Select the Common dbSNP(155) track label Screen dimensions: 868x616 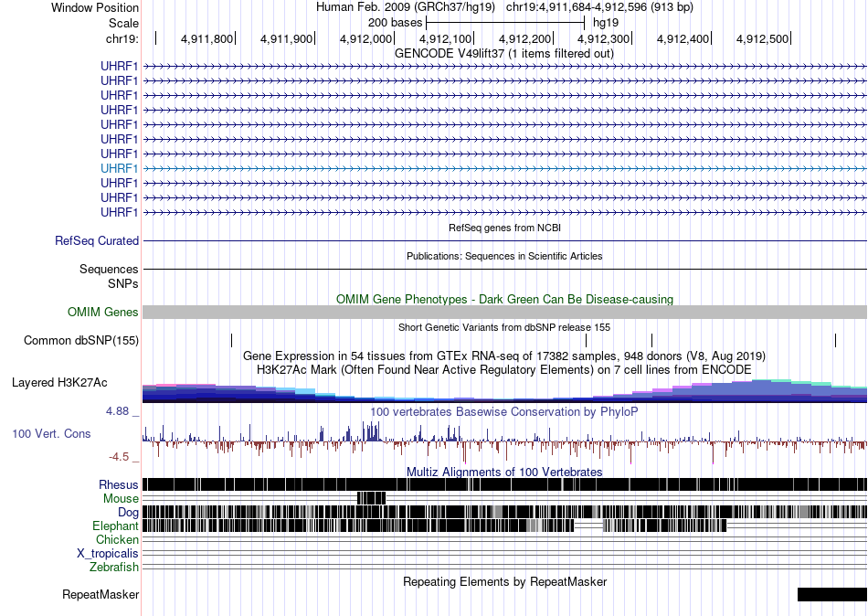pos(81,341)
